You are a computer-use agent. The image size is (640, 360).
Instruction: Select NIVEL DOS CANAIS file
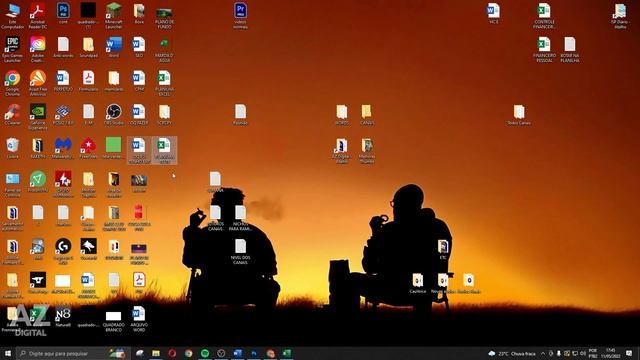(x=240, y=252)
